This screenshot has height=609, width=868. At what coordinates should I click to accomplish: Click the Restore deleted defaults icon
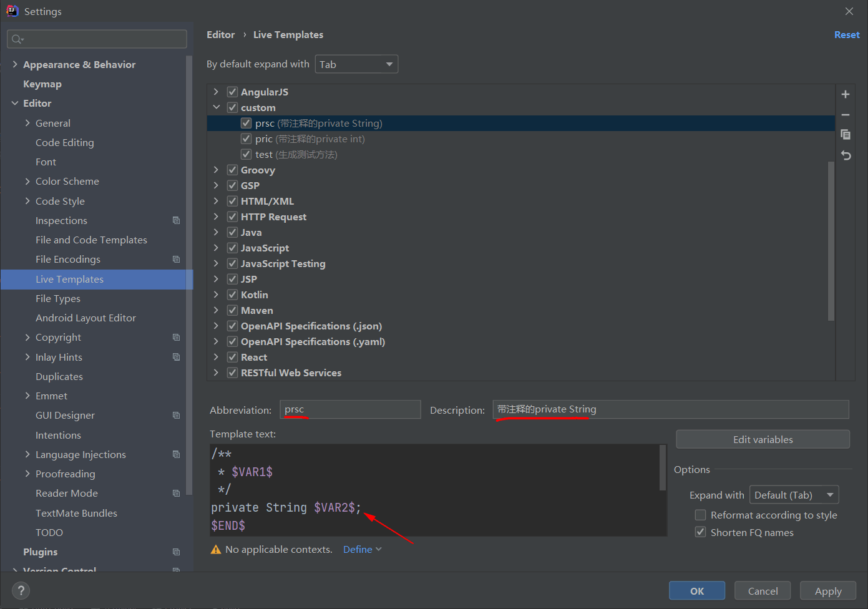coord(846,155)
